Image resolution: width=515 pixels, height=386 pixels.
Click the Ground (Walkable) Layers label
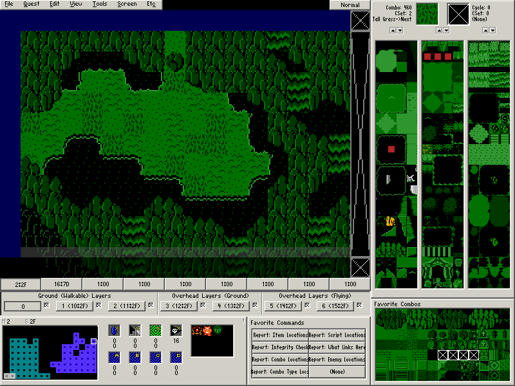tap(74, 296)
